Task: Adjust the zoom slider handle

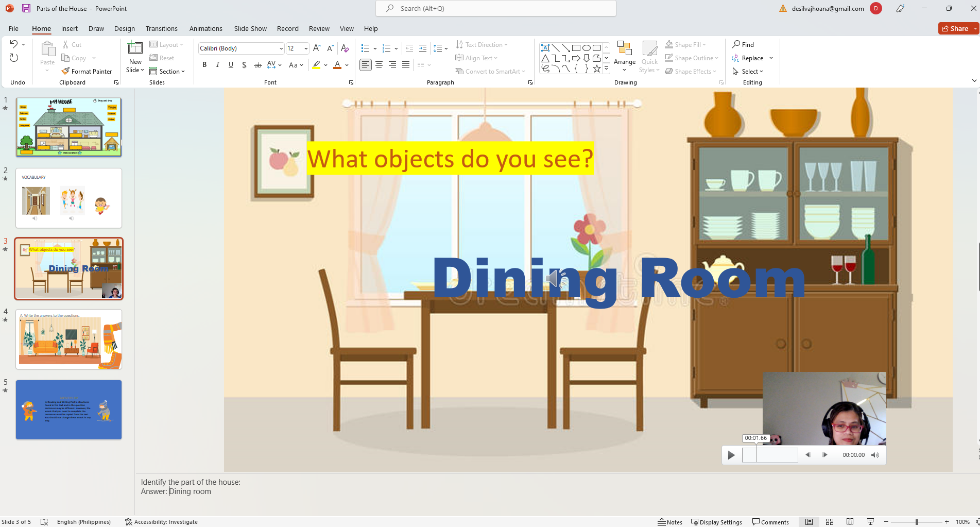Action: tap(917, 522)
